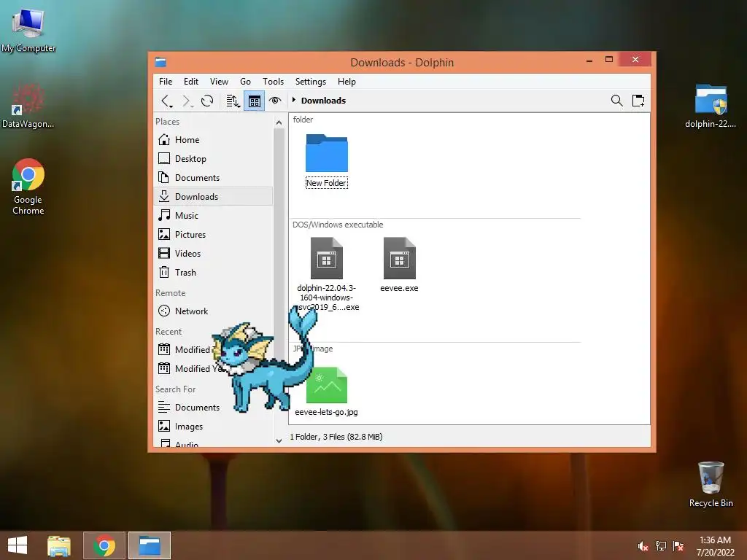Reload the current folder view
Screen dimensions: 747x560
tap(207, 101)
